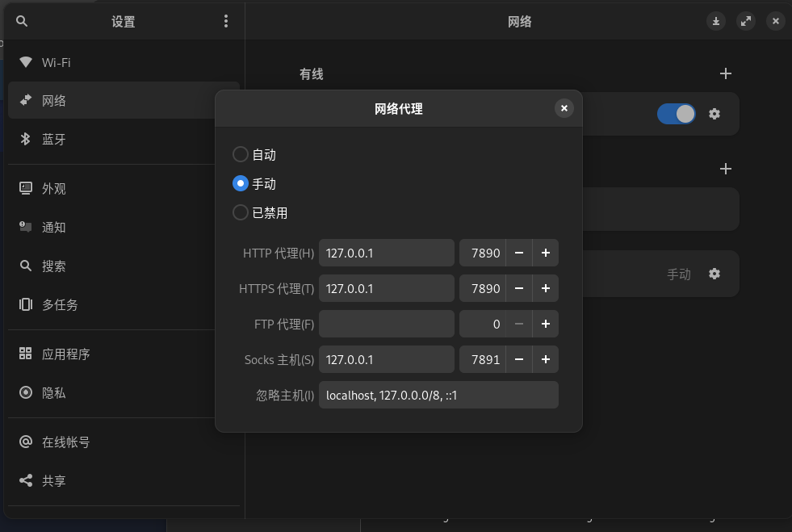Open the three-dot menu in Settings header
The width and height of the screenshot is (792, 532).
(226, 22)
